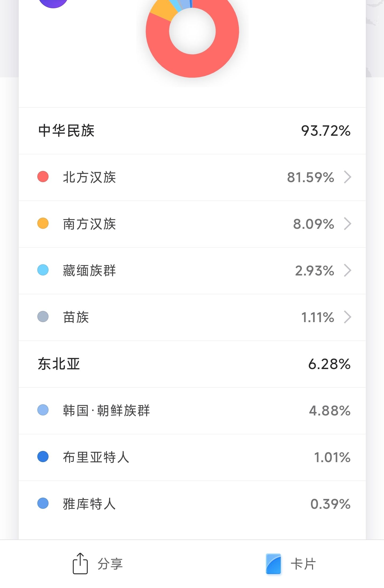Click the gray 苗族 color dot
Screen dimensions: 384x588
click(43, 317)
